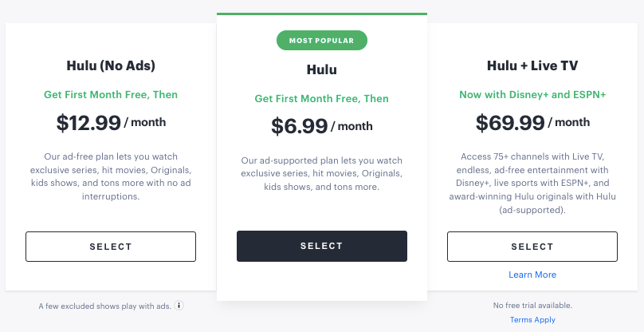
Task: Click the 'A few excluded shows' footnote
Action: click(104, 306)
